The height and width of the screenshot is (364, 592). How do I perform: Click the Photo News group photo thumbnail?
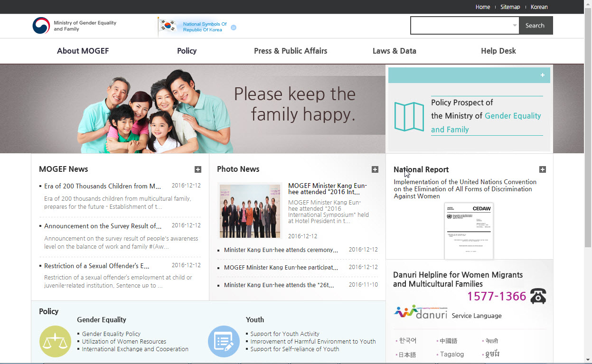pos(250,211)
